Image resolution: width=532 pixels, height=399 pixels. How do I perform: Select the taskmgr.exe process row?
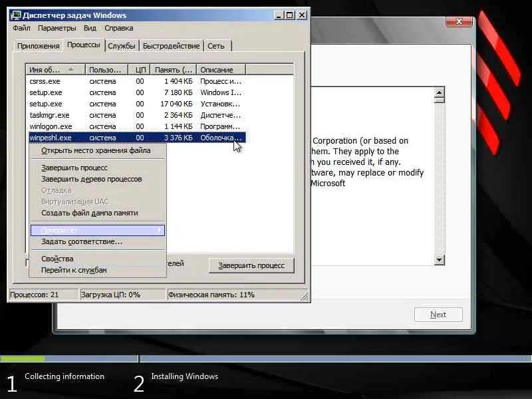tap(136, 115)
